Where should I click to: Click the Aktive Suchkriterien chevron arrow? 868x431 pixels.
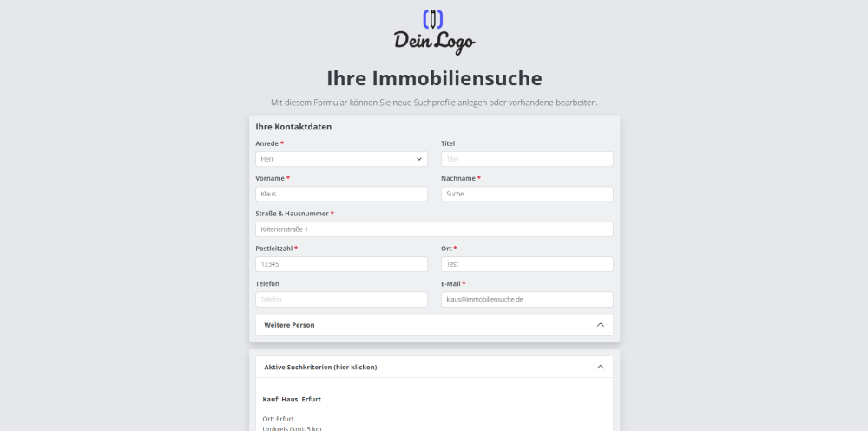[x=600, y=367]
